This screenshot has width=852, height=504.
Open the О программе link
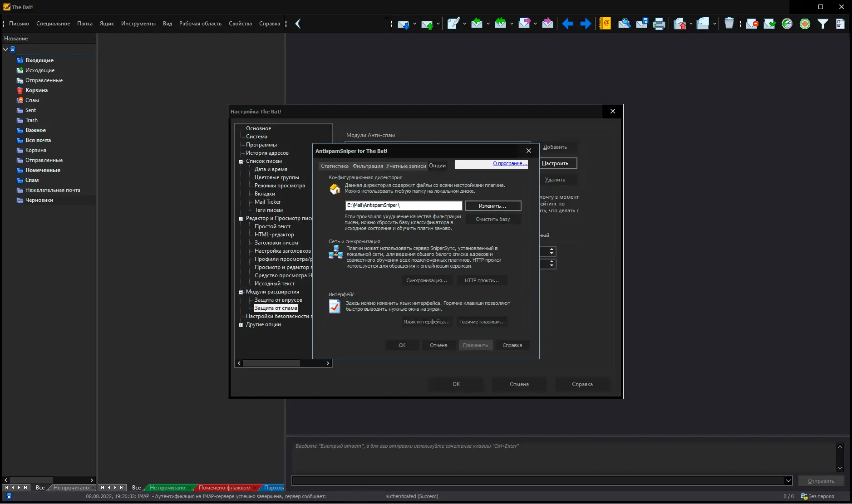pyautogui.click(x=510, y=163)
